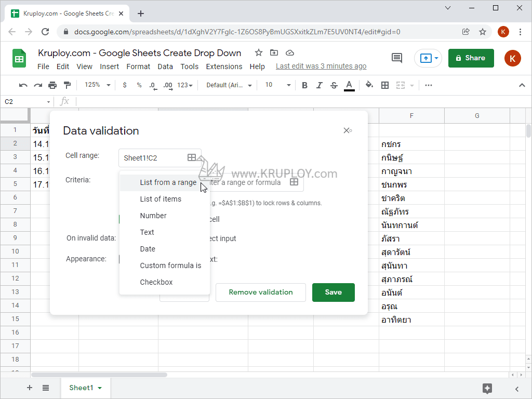This screenshot has width=532, height=399.
Task: Open the fill color picker
Action: [x=369, y=85]
